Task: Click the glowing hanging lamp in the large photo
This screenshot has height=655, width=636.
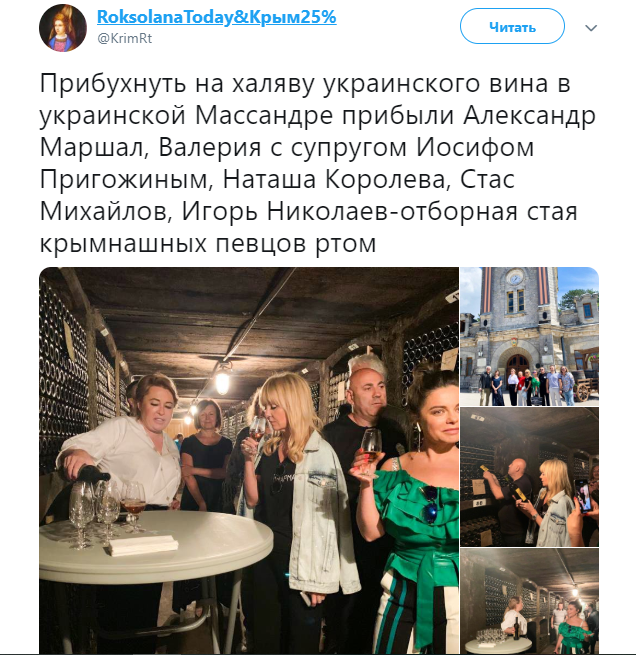Action: (222, 381)
